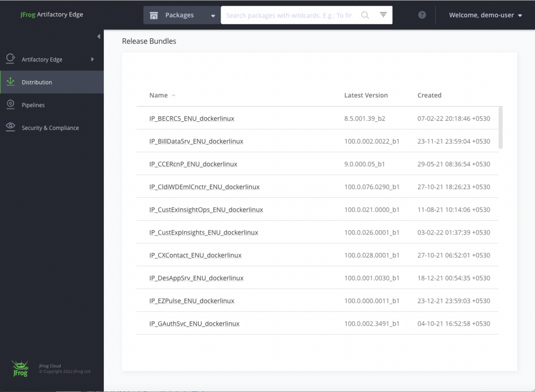
Task: Click the Release Bundles page heading
Action: point(149,41)
